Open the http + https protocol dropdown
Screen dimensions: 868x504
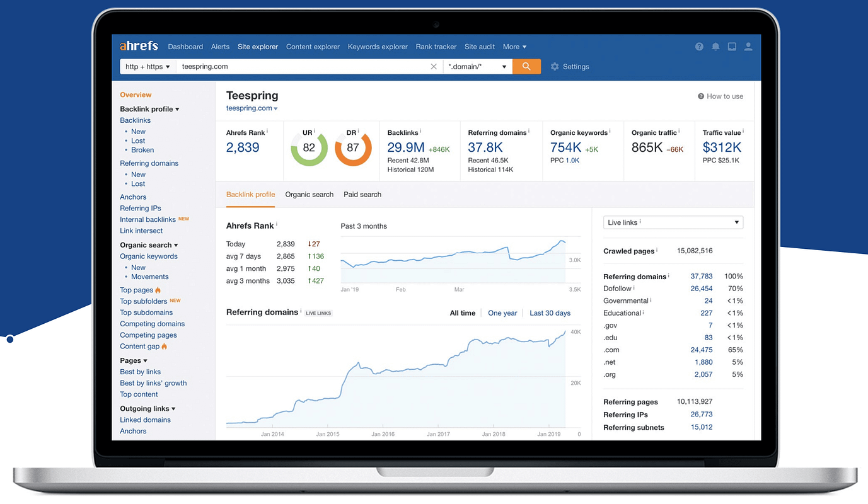[x=148, y=66]
